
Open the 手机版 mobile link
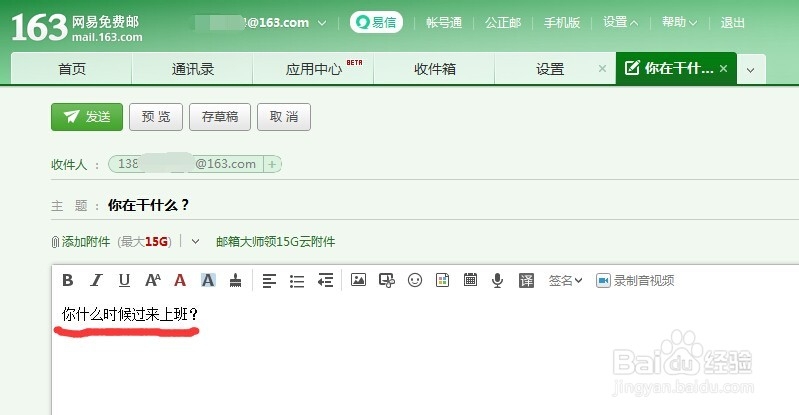(562, 22)
